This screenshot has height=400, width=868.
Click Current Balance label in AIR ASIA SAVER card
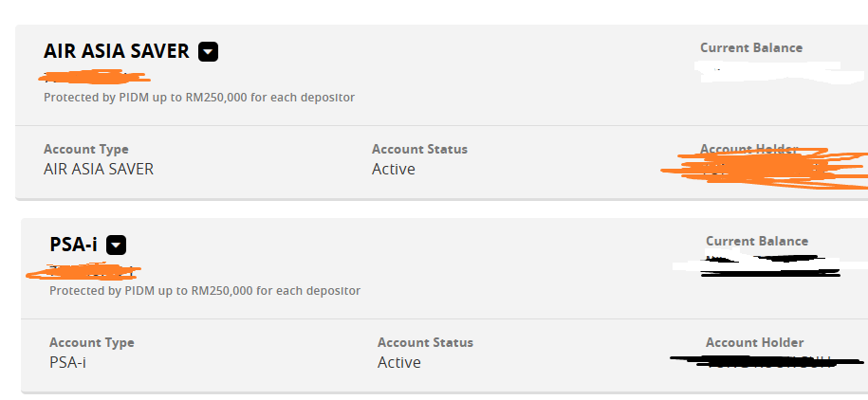point(751,47)
